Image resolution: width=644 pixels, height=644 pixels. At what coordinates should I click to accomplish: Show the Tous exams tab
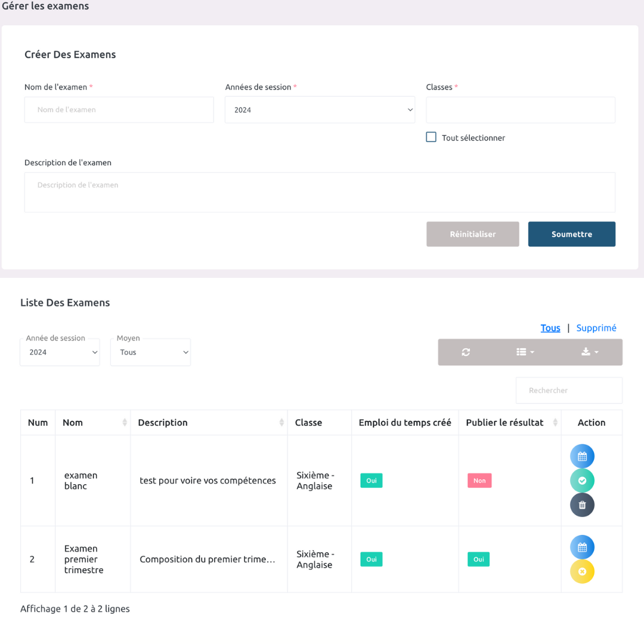point(550,328)
